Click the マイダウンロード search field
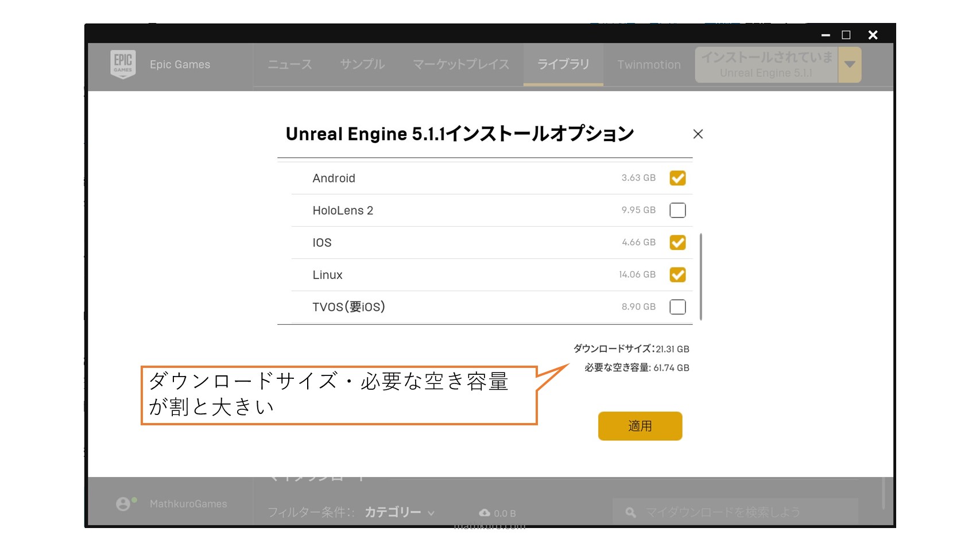The width and height of the screenshot is (980, 551). (x=735, y=512)
